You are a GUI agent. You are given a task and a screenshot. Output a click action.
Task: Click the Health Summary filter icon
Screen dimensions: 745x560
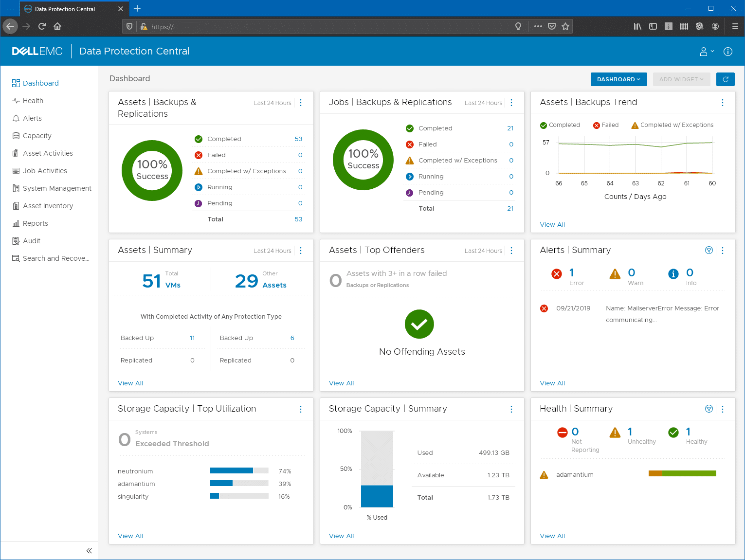709,409
